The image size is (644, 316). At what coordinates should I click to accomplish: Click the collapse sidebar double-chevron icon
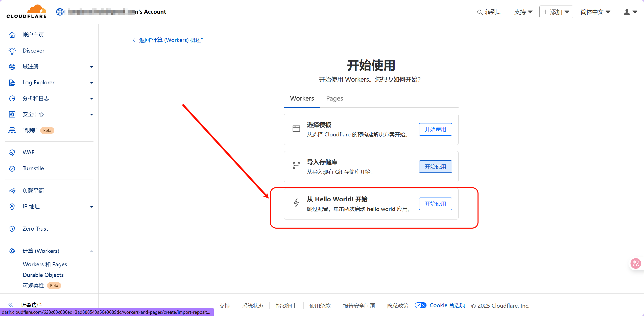[11, 305]
